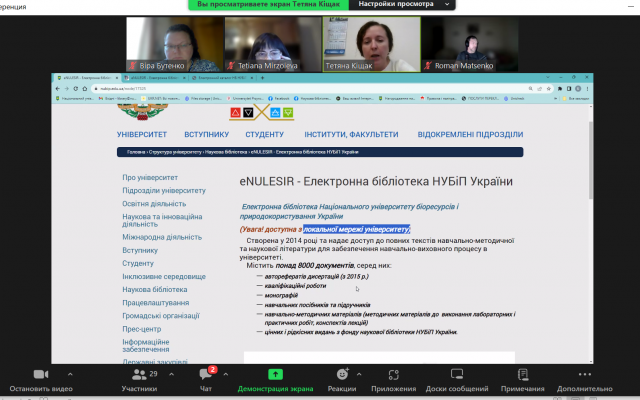Expand participants options arrow
This screenshot has height=400, width=640.
point(171,374)
